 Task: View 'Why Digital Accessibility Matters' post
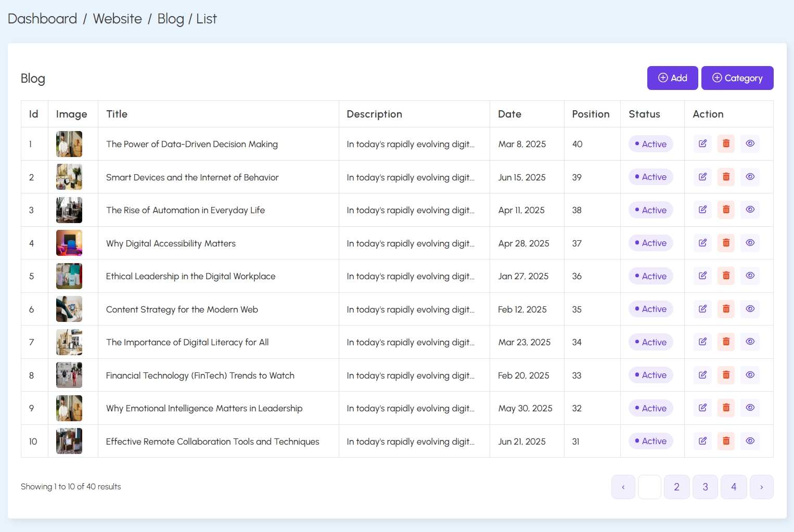(750, 243)
